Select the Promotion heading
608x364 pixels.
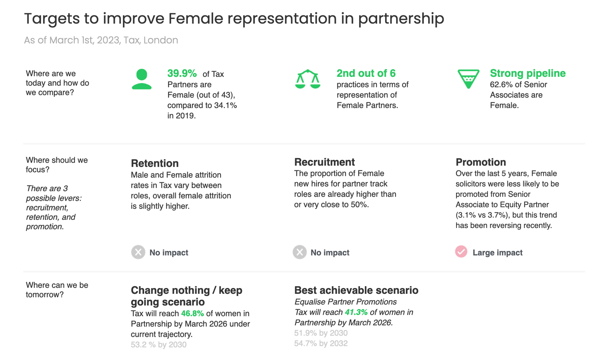pyautogui.click(x=481, y=162)
